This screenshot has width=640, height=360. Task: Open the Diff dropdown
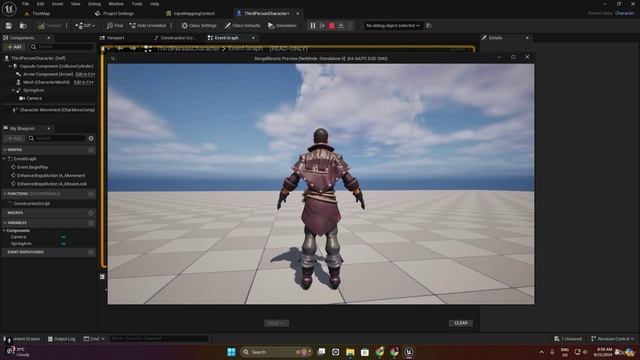(x=85, y=26)
